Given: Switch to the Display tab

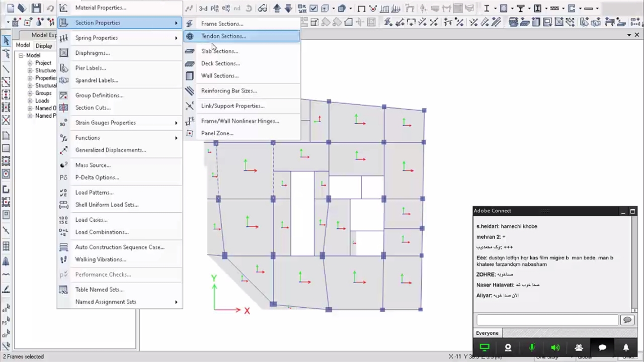Looking at the screenshot, I should [x=44, y=46].
